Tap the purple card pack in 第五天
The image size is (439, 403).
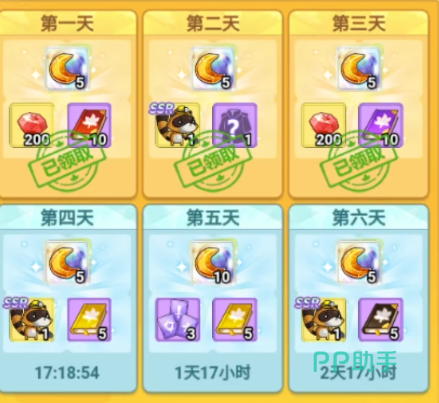[x=178, y=320]
